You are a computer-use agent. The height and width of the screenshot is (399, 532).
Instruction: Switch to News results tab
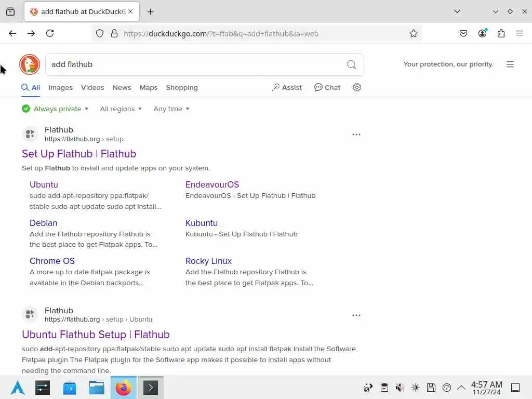(x=122, y=87)
